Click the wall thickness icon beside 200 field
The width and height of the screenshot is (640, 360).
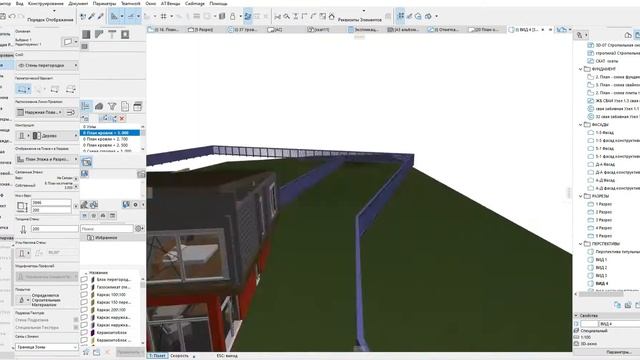(x=23, y=229)
